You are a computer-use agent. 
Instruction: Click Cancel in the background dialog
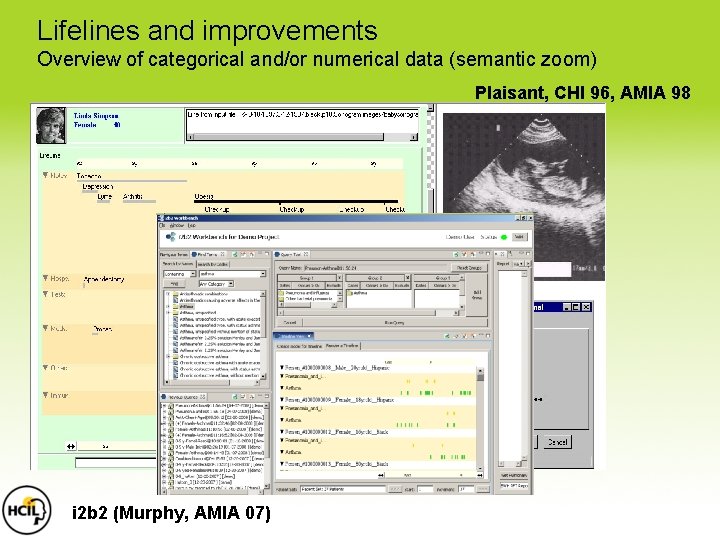(x=557, y=442)
